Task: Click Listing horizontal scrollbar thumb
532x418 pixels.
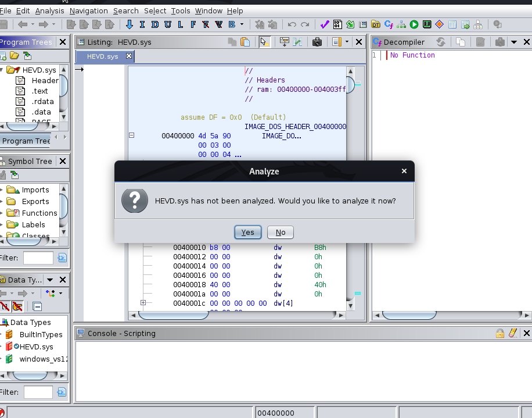Action: (x=174, y=316)
